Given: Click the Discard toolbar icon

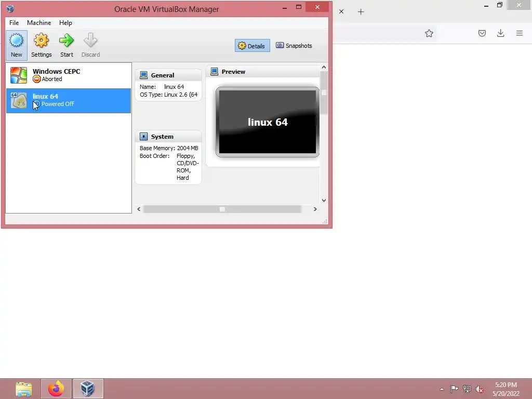Looking at the screenshot, I should coord(90,45).
